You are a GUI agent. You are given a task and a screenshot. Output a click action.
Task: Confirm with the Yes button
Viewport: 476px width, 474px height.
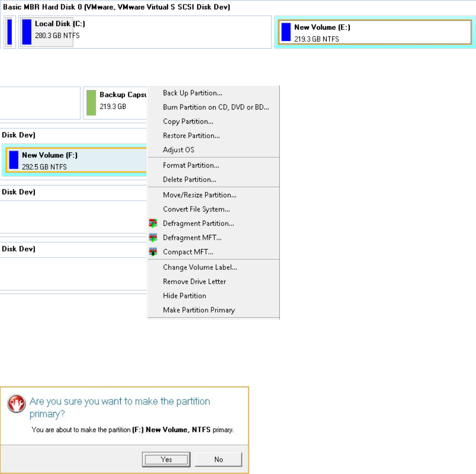pyautogui.click(x=166, y=459)
